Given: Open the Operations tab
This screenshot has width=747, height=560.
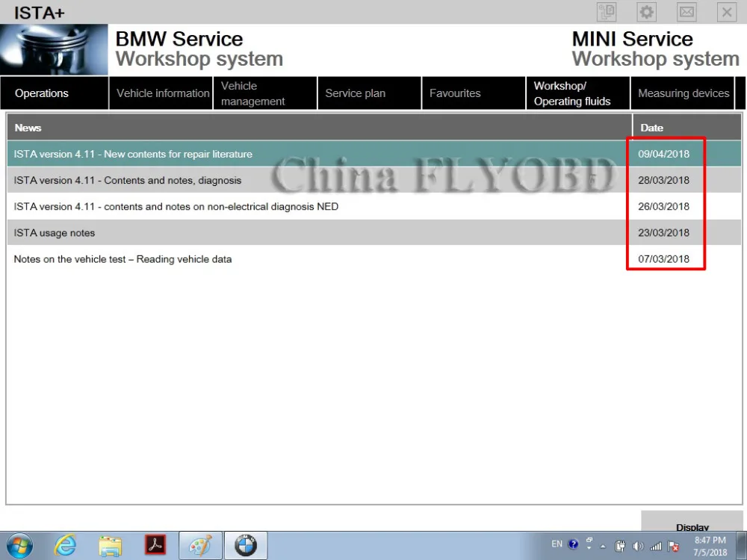Looking at the screenshot, I should [55, 93].
